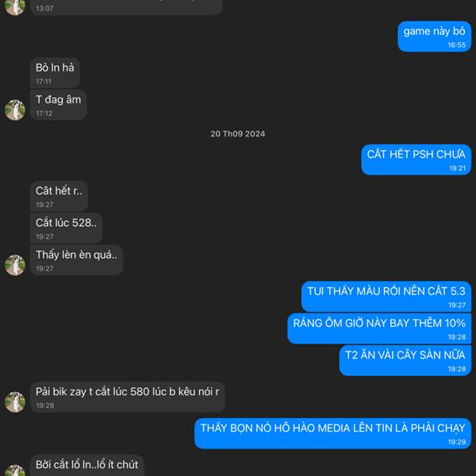This screenshot has width=476, height=476.
Task: Tap the 'T đag âm' message bubble
Action: pyautogui.click(x=58, y=105)
